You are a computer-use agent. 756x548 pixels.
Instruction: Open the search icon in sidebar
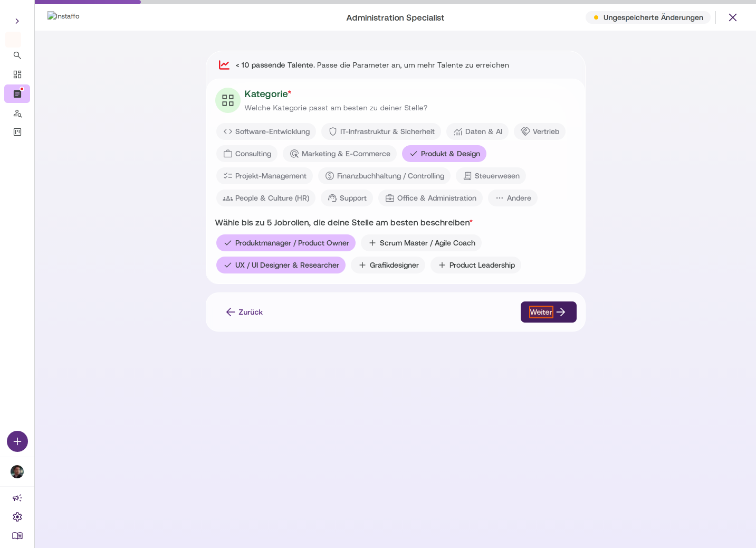coord(17,55)
